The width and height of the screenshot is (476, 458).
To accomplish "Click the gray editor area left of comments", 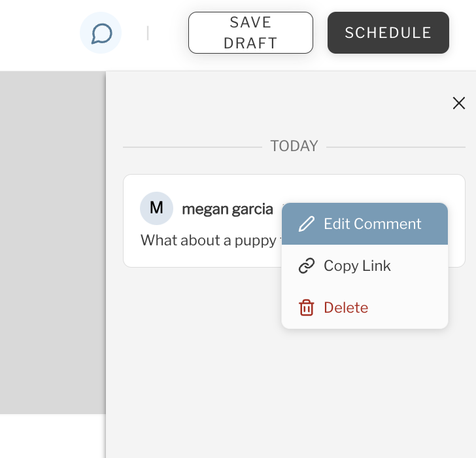I will (52, 242).
